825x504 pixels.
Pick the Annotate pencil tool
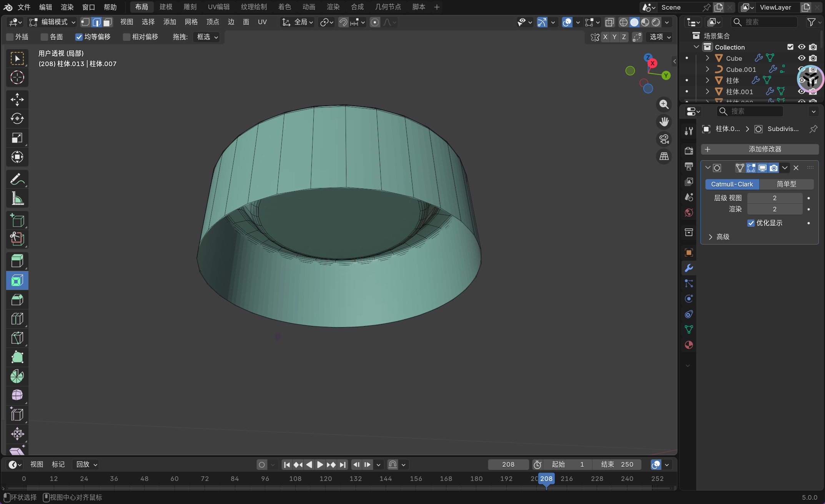(x=17, y=179)
